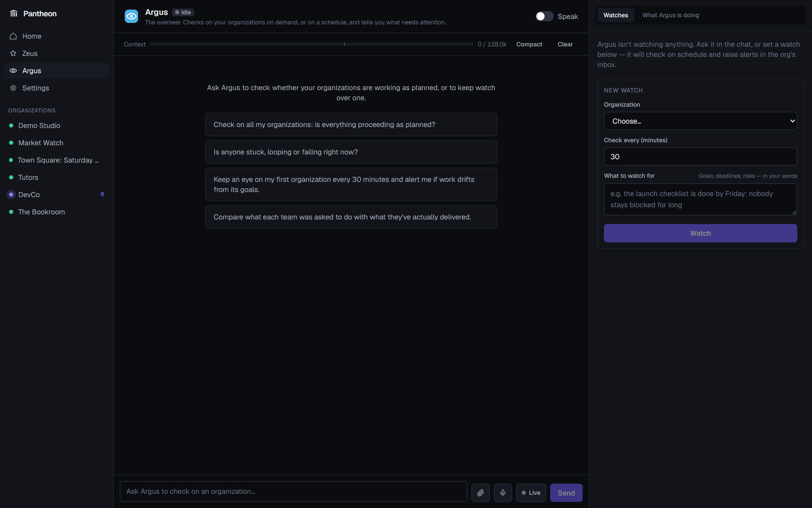Image resolution: width=812 pixels, height=508 pixels.
Task: Open the Town Square: Saturday organization
Action: point(57,160)
